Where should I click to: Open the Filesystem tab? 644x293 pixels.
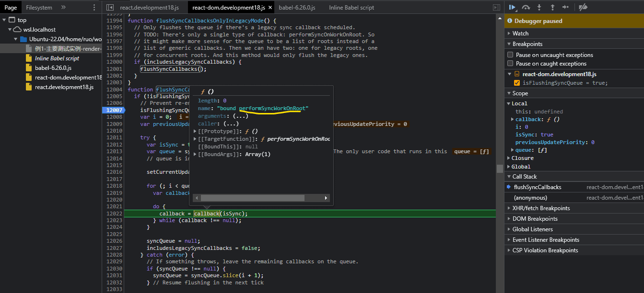click(x=39, y=8)
